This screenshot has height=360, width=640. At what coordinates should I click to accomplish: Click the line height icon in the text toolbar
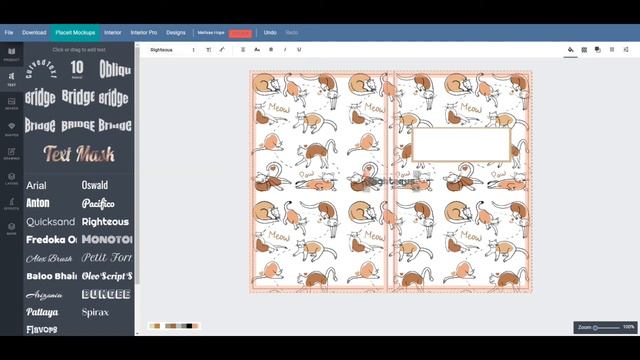[x=193, y=50]
